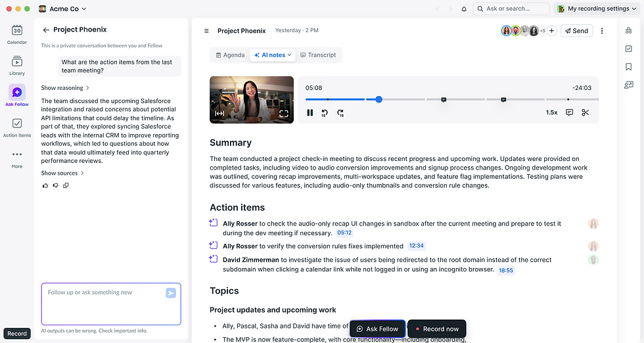Navigate back with the top arrow
Screen dimensions: 644x343
click(x=438, y=9)
